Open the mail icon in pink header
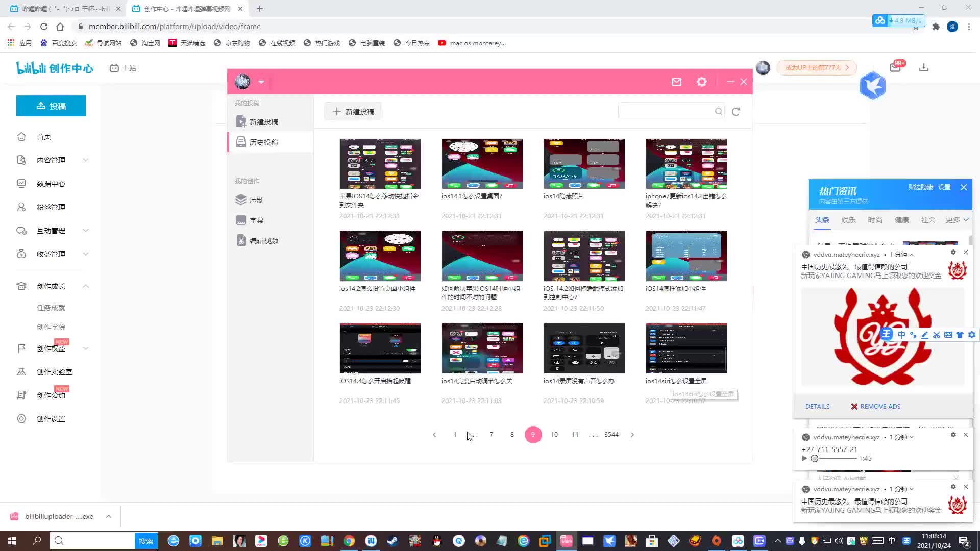Viewport: 980px width, 551px height. [x=676, y=82]
